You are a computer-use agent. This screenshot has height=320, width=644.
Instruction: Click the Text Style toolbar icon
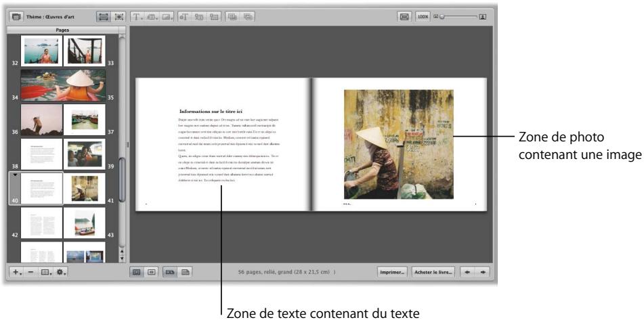(185, 17)
